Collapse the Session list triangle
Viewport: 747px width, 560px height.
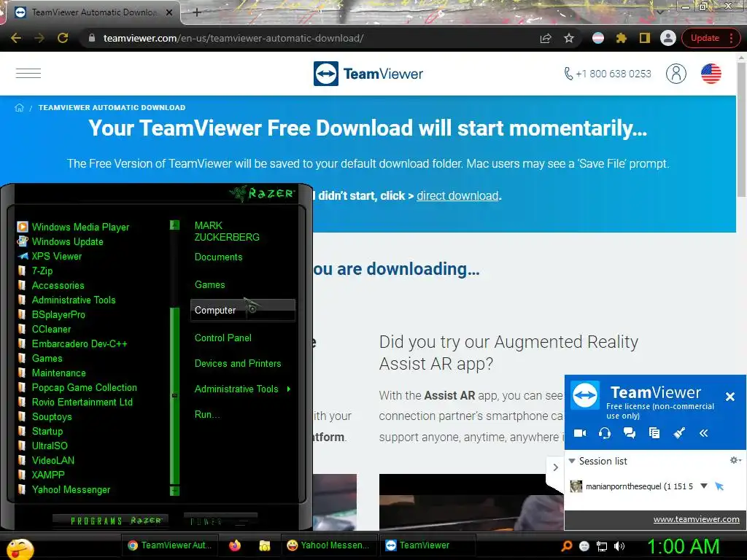coord(572,461)
